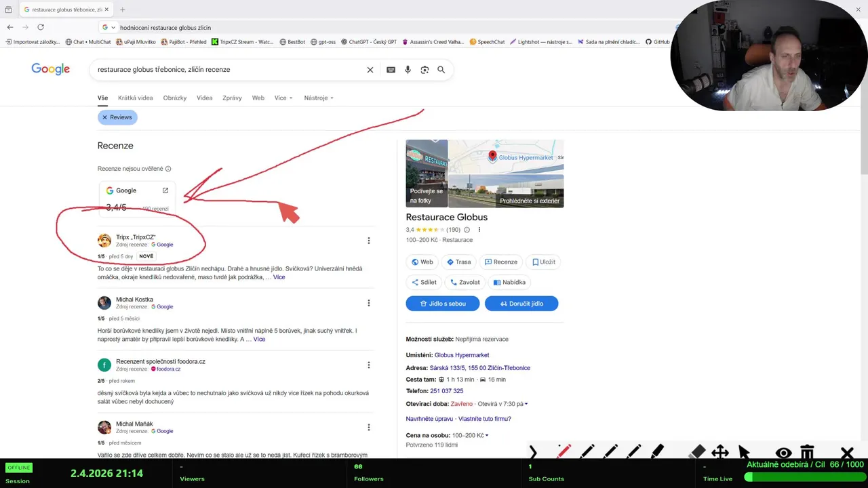Select the red pen drawing tool
The height and width of the screenshot is (488, 868).
(564, 452)
